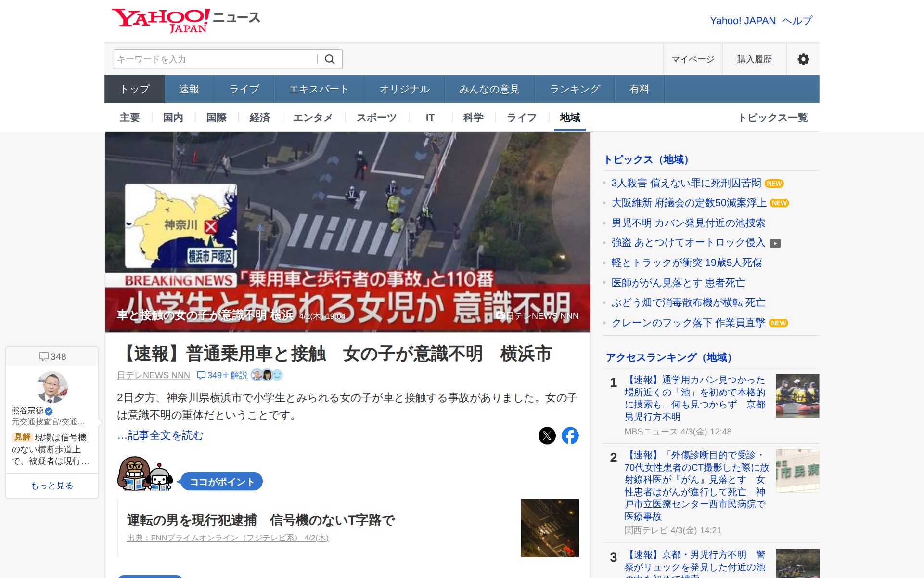
Task: Click the search magnifier icon
Action: [x=330, y=59]
